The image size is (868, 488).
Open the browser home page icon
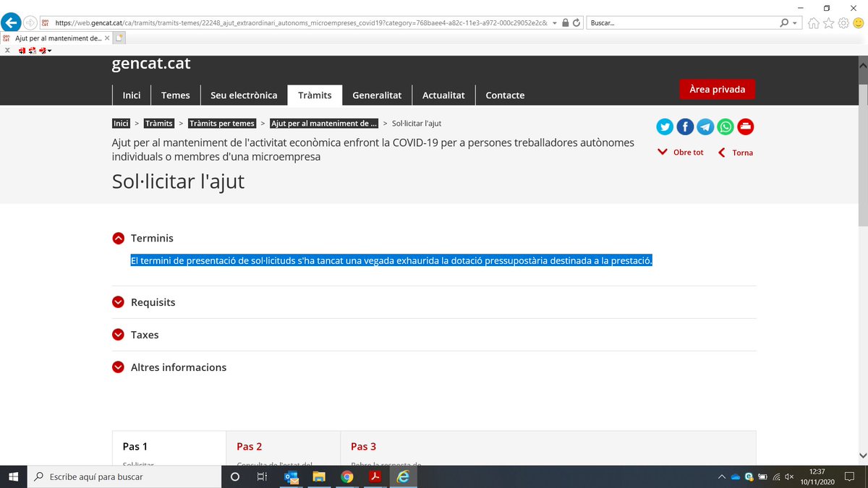point(814,23)
